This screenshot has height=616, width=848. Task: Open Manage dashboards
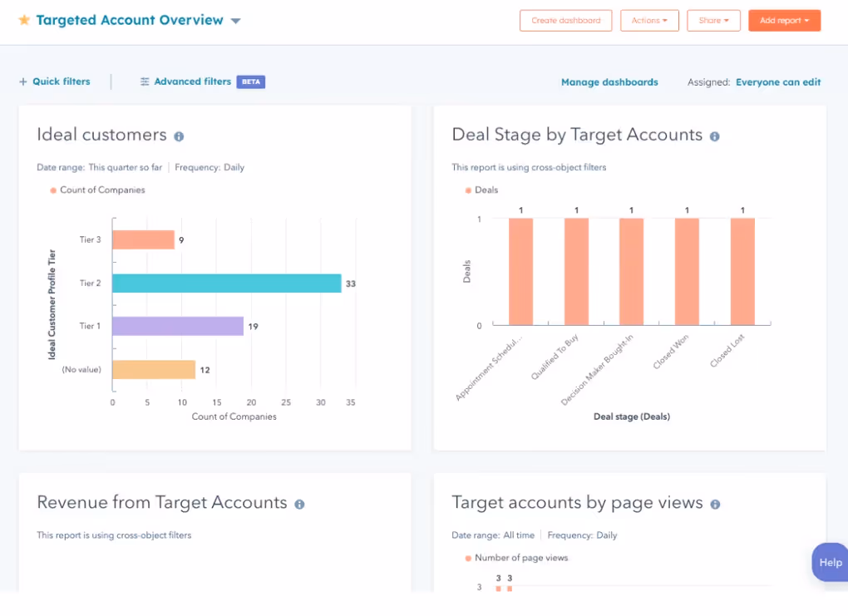pos(608,81)
